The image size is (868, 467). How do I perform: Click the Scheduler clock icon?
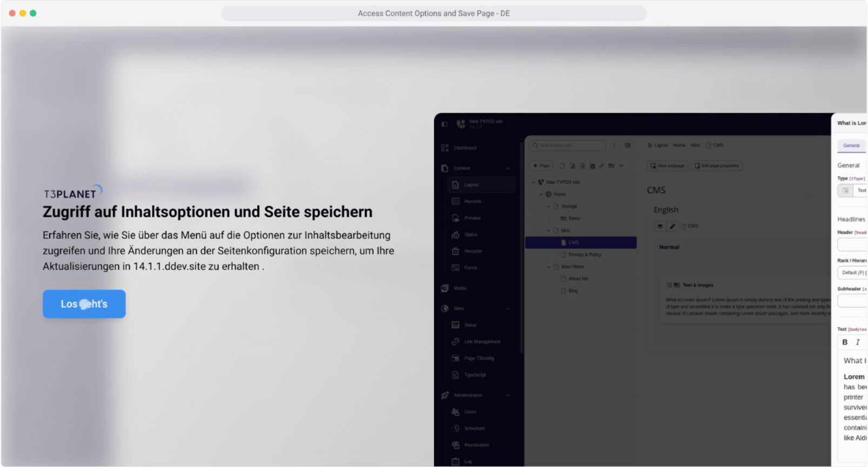[456, 428]
